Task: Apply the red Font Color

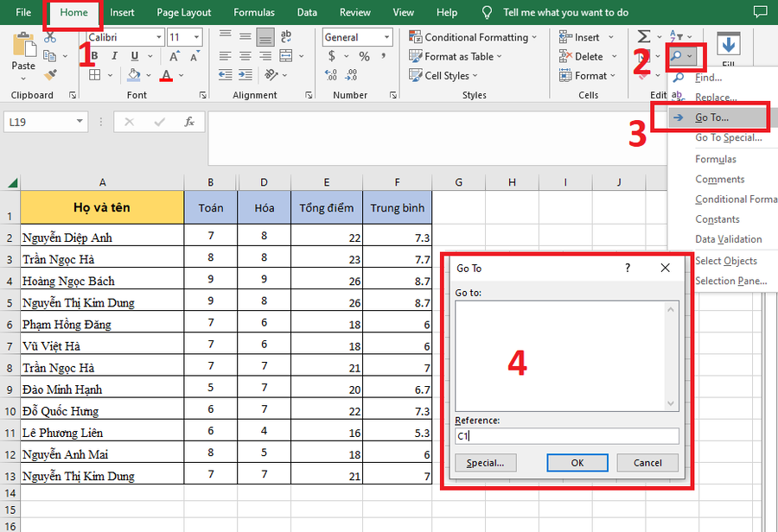Action: pyautogui.click(x=166, y=75)
